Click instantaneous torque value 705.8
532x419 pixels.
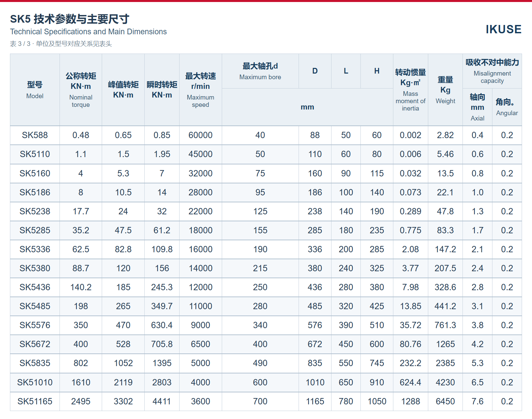click(162, 344)
